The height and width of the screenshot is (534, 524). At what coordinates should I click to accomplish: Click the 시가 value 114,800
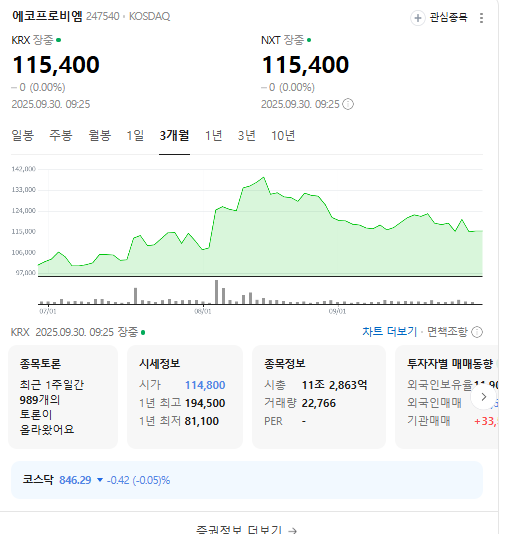coord(205,385)
